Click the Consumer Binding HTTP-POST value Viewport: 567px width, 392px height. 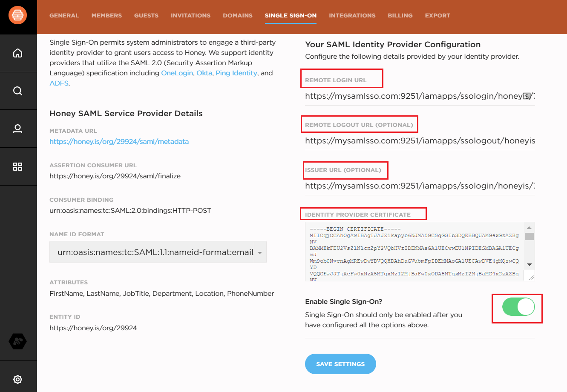[x=130, y=211]
